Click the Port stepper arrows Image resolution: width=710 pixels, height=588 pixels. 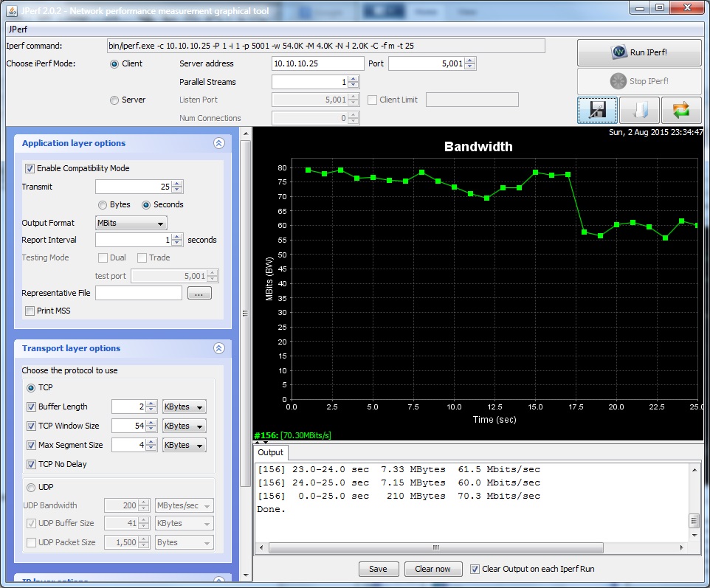[470, 64]
